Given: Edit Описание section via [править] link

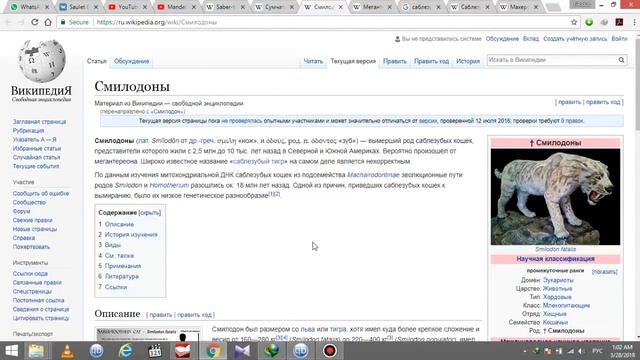Looking at the screenshot, I should [160, 315].
